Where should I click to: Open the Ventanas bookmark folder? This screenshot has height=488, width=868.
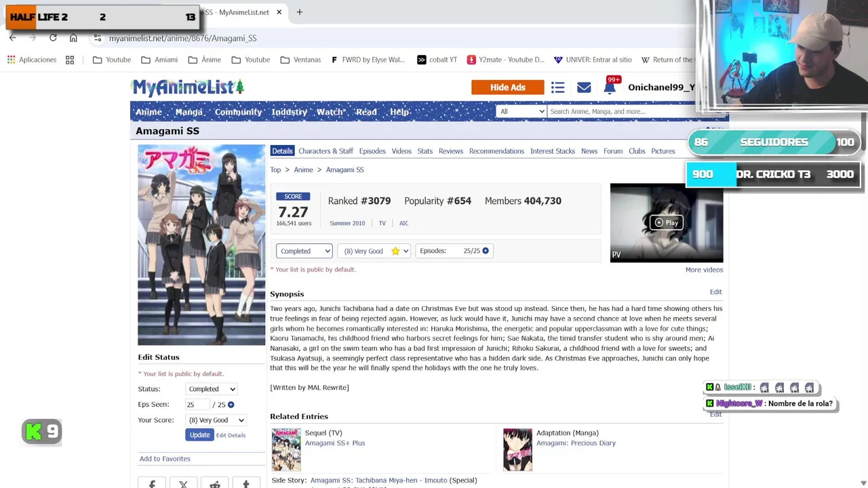coord(300,60)
